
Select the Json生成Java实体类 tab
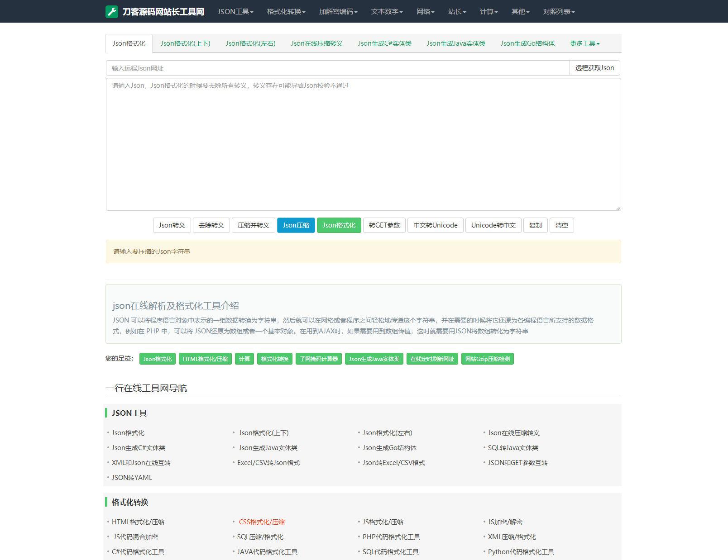pyautogui.click(x=456, y=43)
